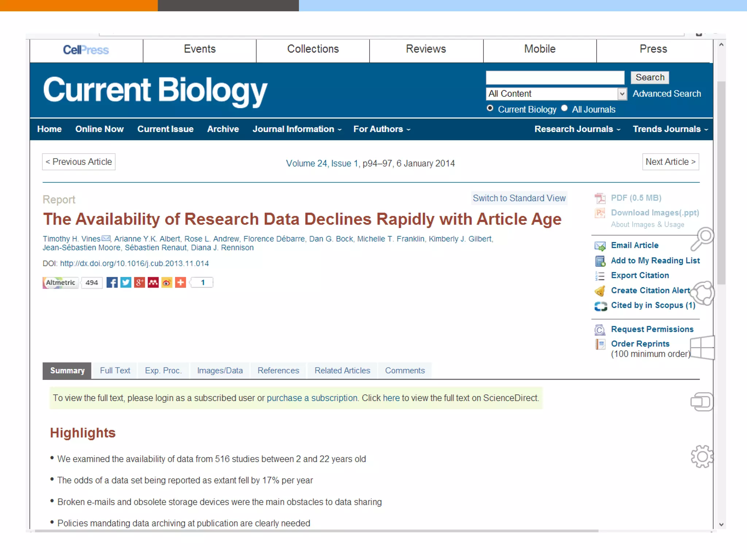Click the Next Article button
747x560 pixels.
pos(670,162)
